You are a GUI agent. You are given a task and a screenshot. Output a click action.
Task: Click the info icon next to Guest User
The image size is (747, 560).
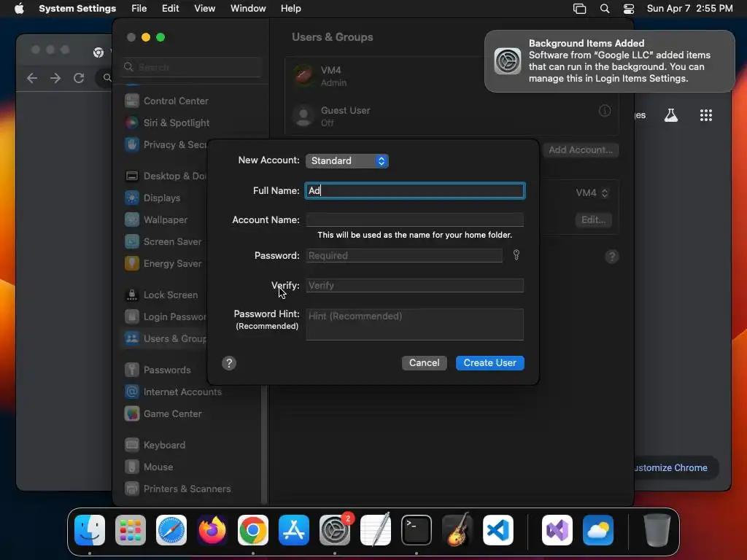(605, 111)
